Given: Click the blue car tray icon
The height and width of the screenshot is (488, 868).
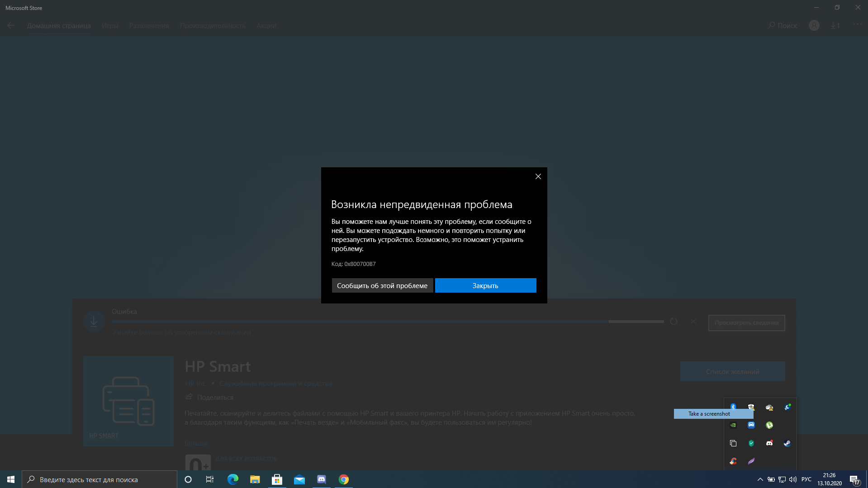Looking at the screenshot, I should point(751,425).
